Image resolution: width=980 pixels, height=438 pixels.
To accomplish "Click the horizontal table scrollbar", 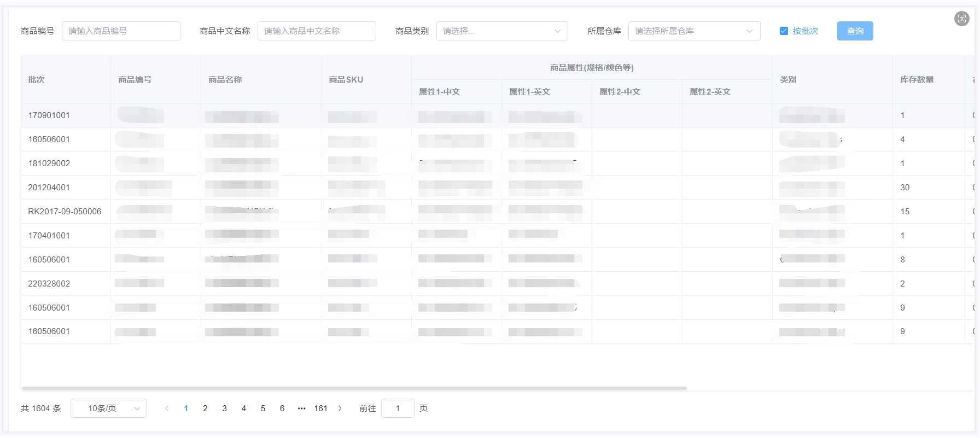I will pyautogui.click(x=354, y=388).
